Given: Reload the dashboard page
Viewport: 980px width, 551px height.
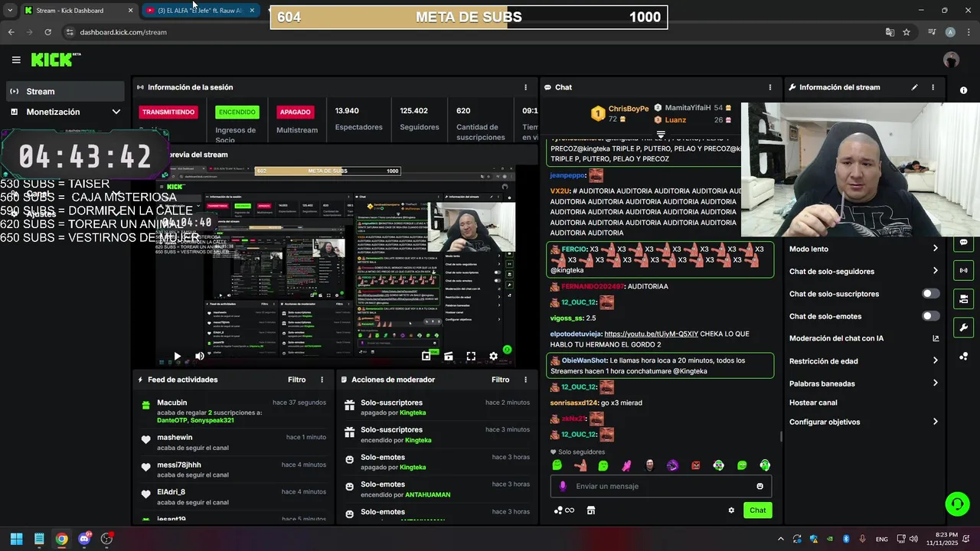Looking at the screenshot, I should pos(47,32).
